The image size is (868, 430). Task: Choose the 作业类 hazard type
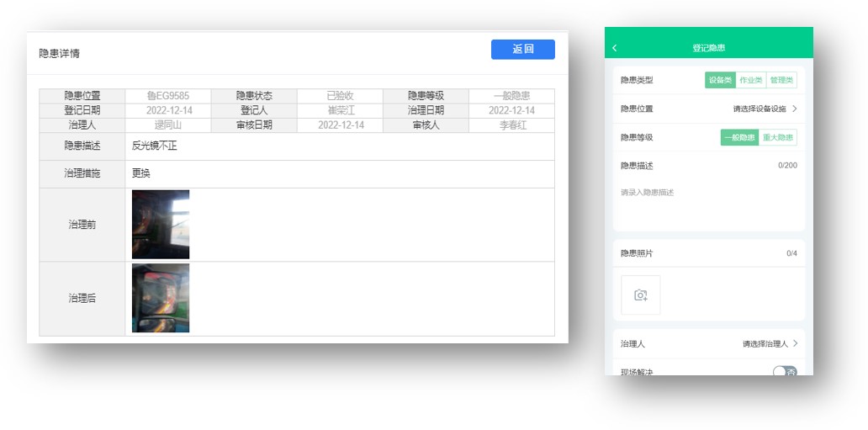[750, 80]
